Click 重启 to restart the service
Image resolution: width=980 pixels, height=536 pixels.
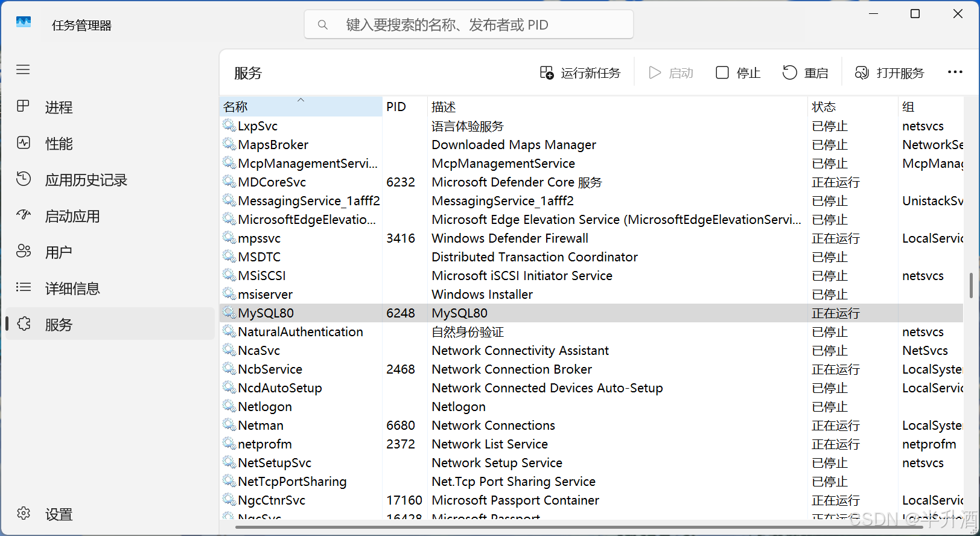click(x=806, y=73)
